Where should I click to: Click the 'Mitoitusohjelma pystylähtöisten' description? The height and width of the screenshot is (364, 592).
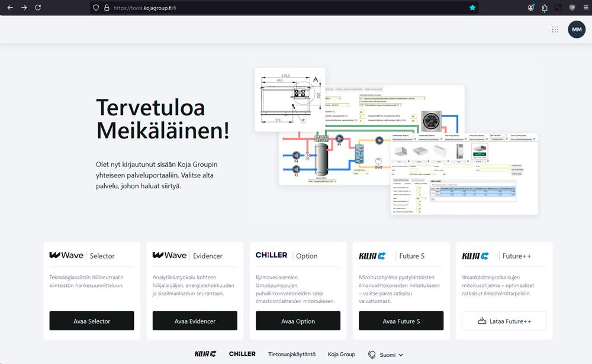tap(399, 289)
